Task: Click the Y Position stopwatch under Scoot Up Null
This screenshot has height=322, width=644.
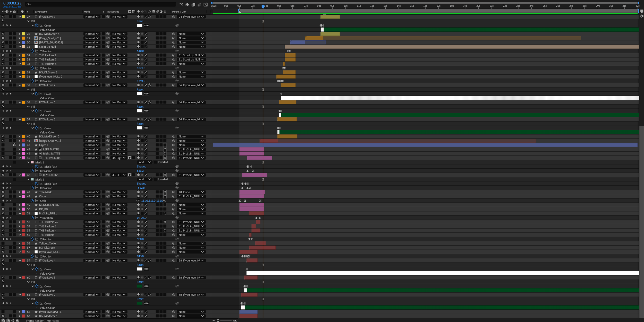Action: click(32, 51)
